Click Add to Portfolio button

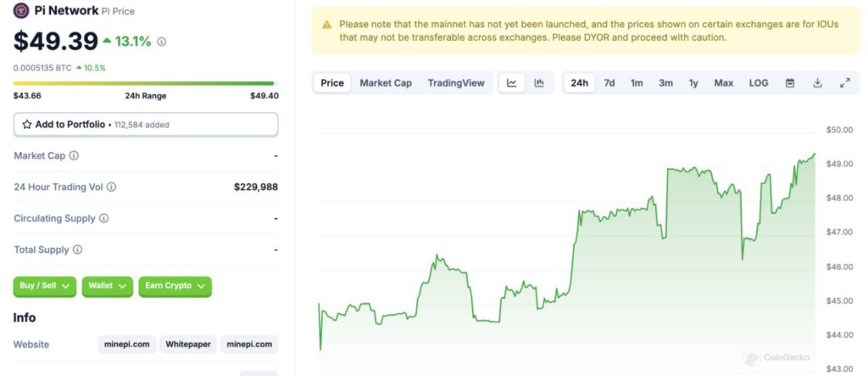146,125
